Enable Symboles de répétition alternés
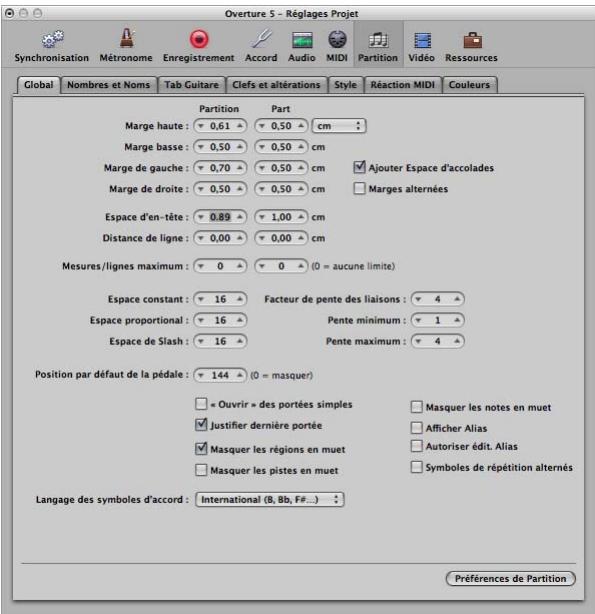The height and width of the screenshot is (614, 595). pos(416,467)
